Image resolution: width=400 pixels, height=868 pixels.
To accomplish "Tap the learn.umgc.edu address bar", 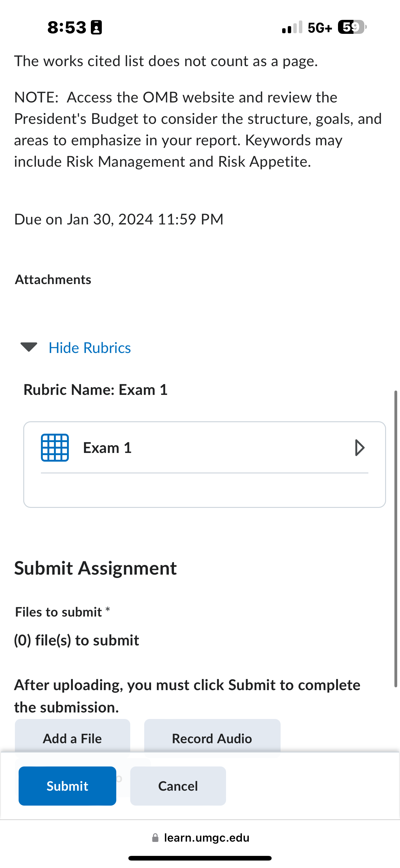I will coord(200,838).
